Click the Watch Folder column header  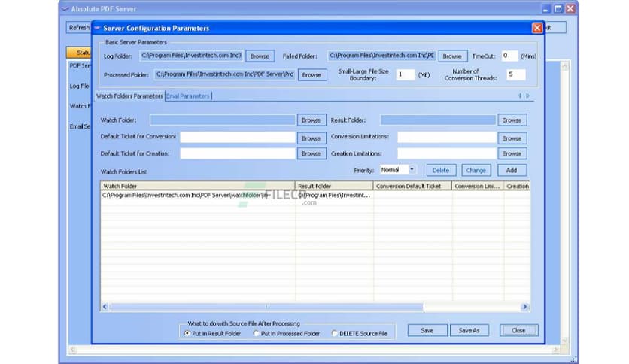[x=198, y=186]
